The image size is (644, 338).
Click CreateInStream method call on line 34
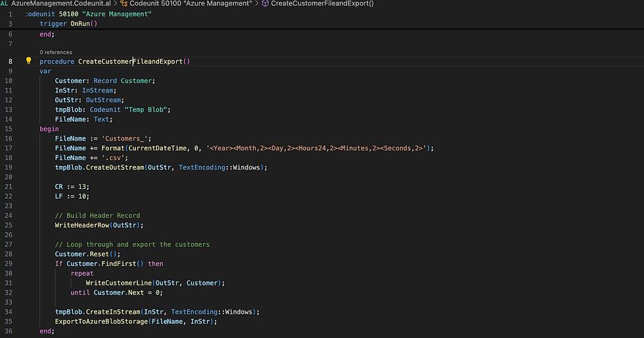pos(112,312)
